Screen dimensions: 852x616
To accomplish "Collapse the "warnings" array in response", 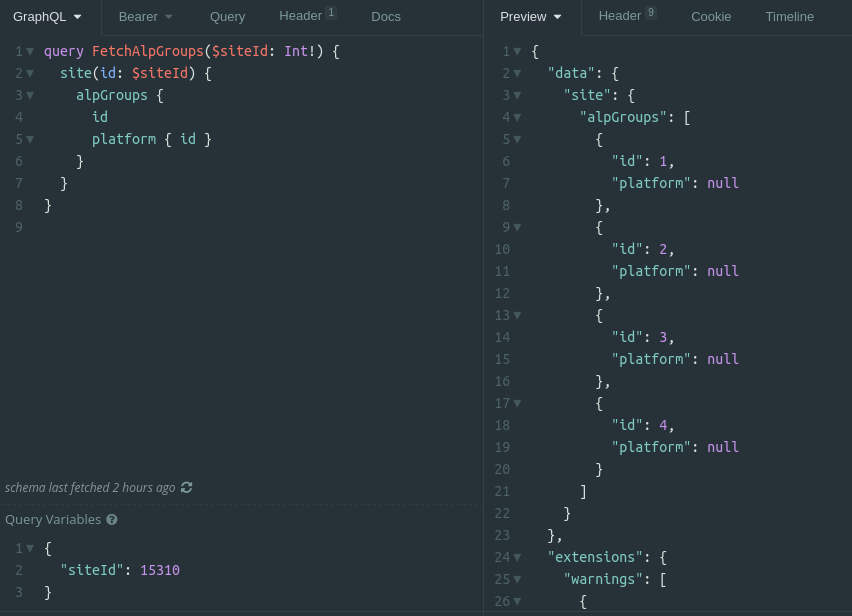I will click(517, 580).
